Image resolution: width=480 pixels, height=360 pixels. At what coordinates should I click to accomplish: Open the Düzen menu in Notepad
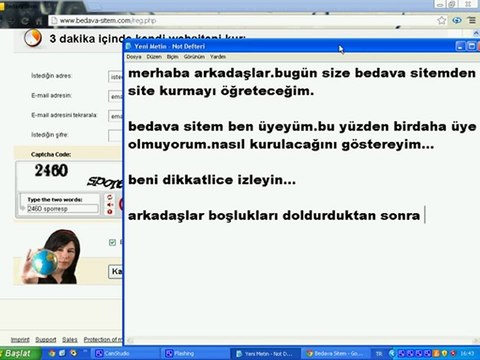(x=154, y=57)
